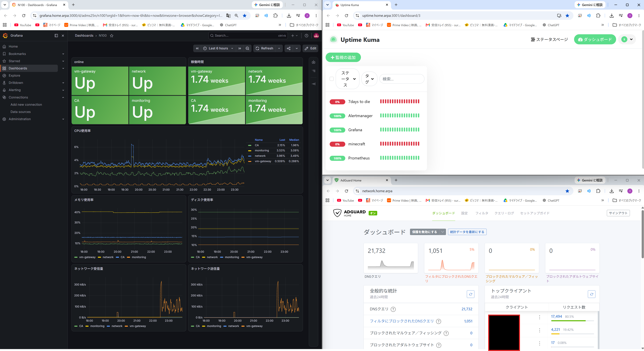Toggle CA series in CPU legend
The image size is (644, 351).
257,145
